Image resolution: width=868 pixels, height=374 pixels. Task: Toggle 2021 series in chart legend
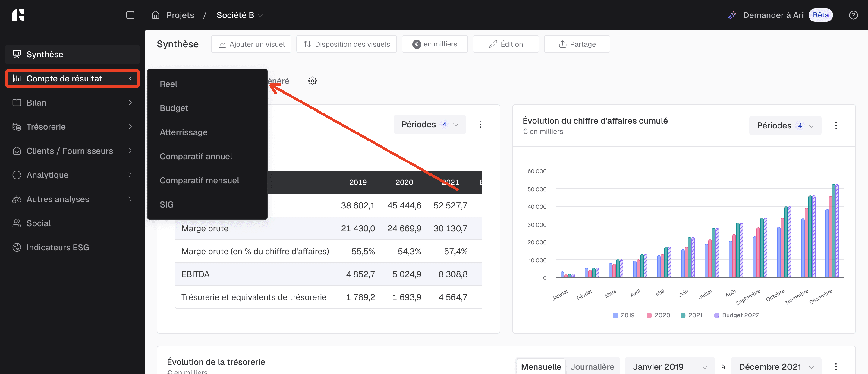[x=691, y=315]
